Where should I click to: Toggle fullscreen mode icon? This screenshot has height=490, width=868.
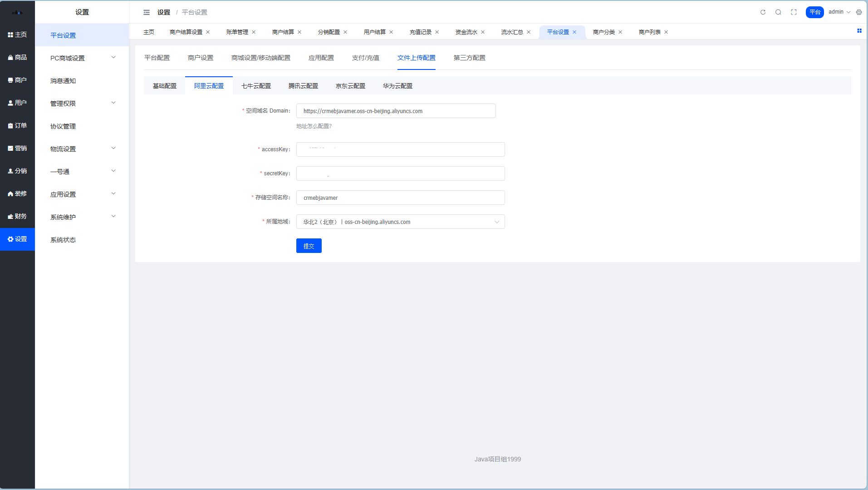[x=794, y=12]
